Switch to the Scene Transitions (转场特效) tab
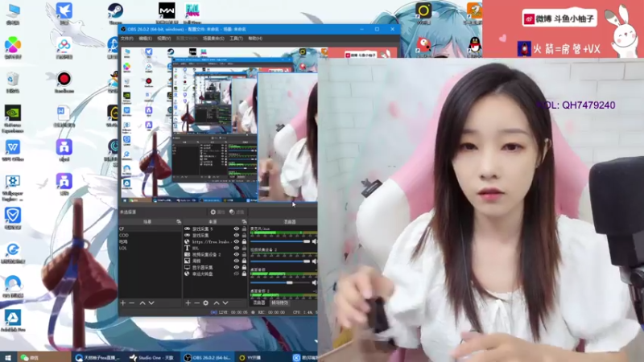 pyautogui.click(x=279, y=303)
